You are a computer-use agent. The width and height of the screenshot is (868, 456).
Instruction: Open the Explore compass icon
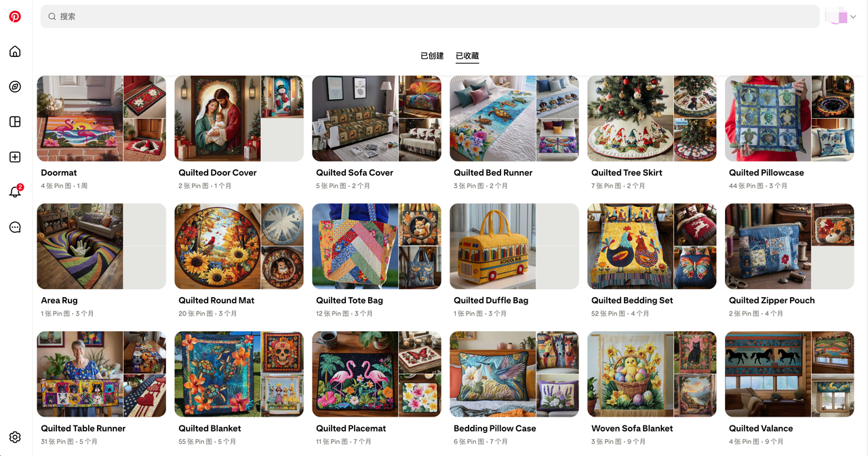tap(15, 87)
